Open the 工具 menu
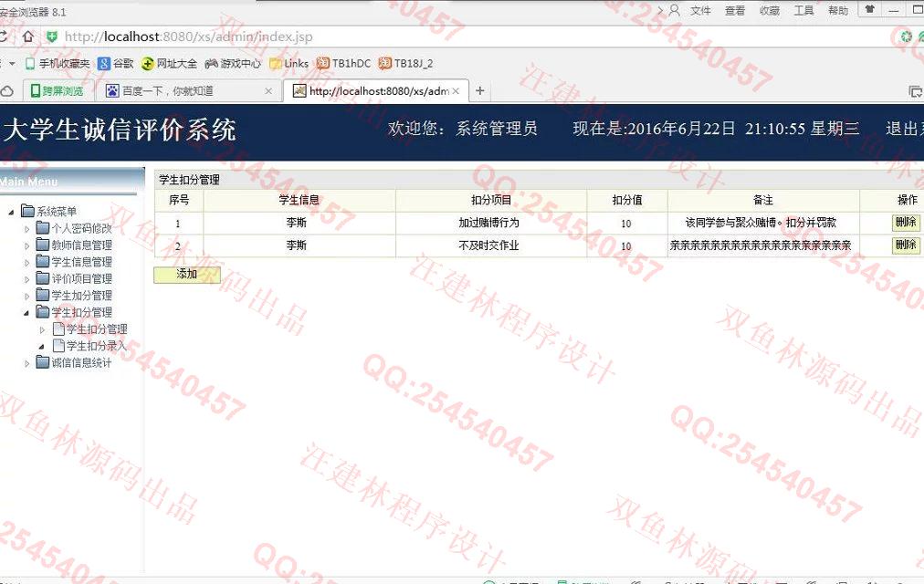 point(803,10)
